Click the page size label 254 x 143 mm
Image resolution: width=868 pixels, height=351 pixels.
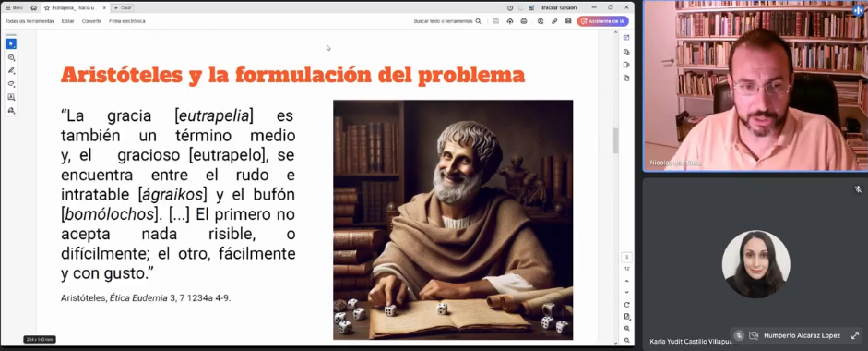click(40, 339)
